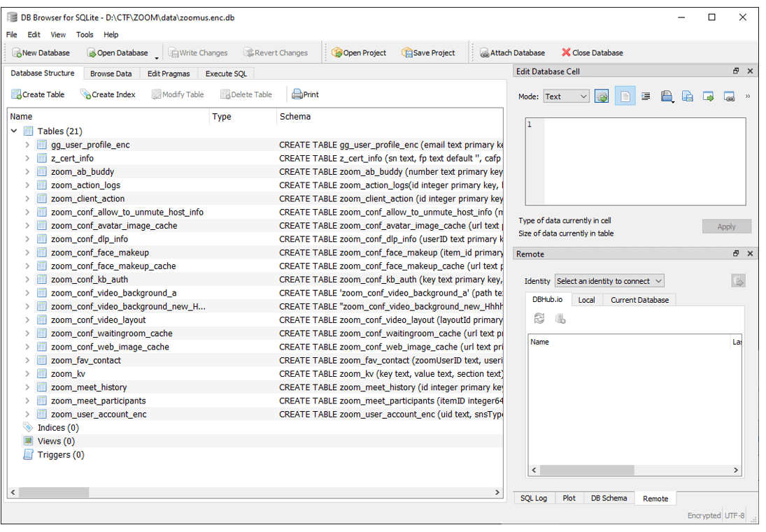Click the Save Project toolbar button
The image size is (766, 532).
pos(428,52)
